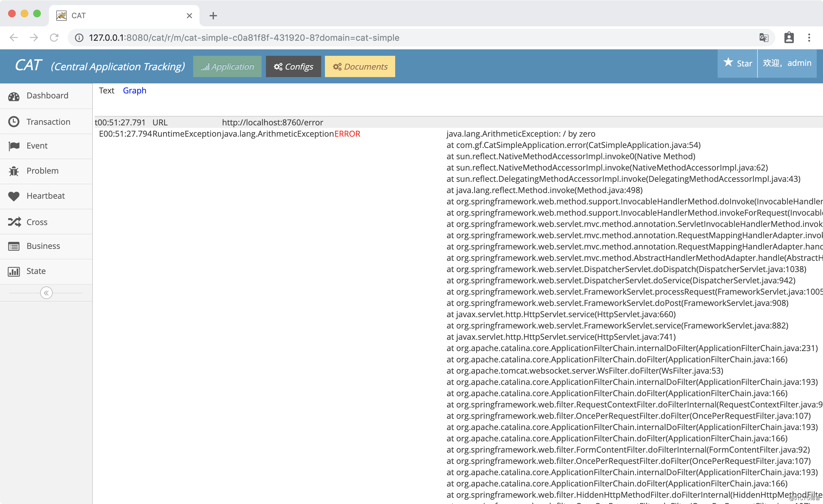Open the Configs menu button
The image size is (823, 504).
pyautogui.click(x=293, y=66)
